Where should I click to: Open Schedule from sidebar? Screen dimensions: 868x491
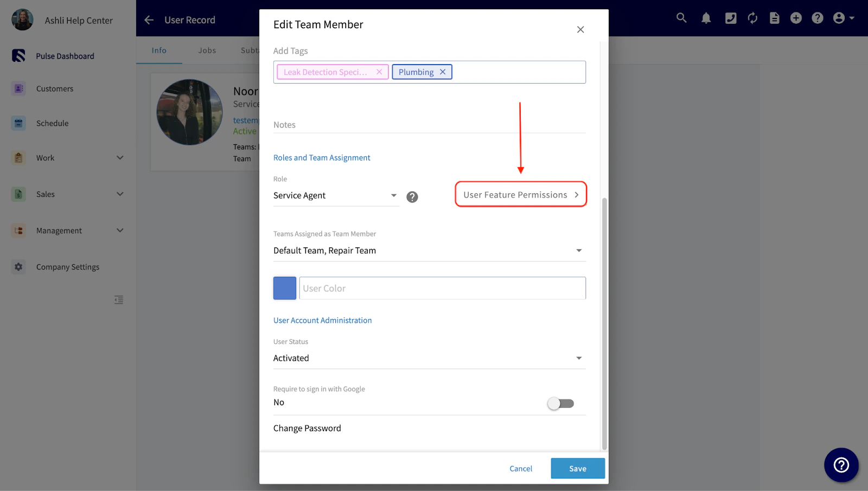pos(53,123)
